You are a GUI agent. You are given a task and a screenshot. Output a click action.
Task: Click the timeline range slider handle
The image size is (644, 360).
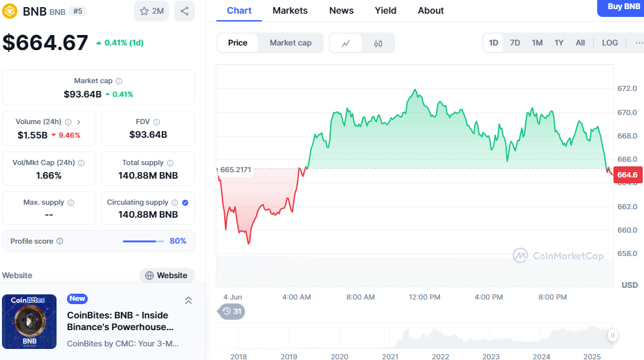tap(612, 335)
